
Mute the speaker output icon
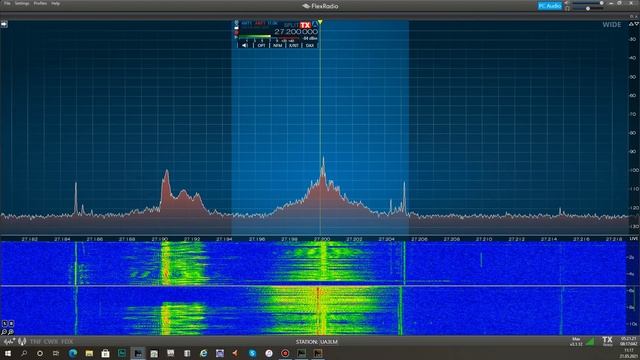point(567,3)
